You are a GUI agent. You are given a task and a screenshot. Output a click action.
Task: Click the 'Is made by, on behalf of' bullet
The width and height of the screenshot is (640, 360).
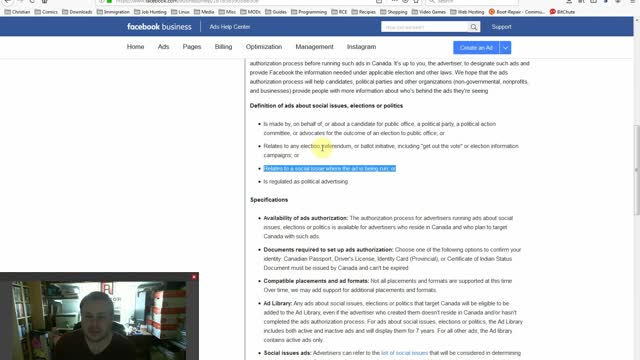coord(380,128)
